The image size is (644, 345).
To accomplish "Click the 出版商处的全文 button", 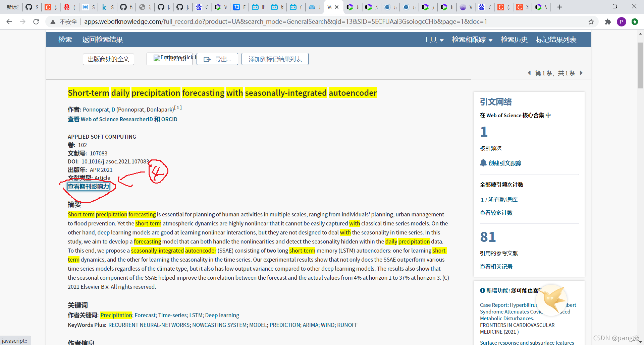I will click(x=108, y=59).
